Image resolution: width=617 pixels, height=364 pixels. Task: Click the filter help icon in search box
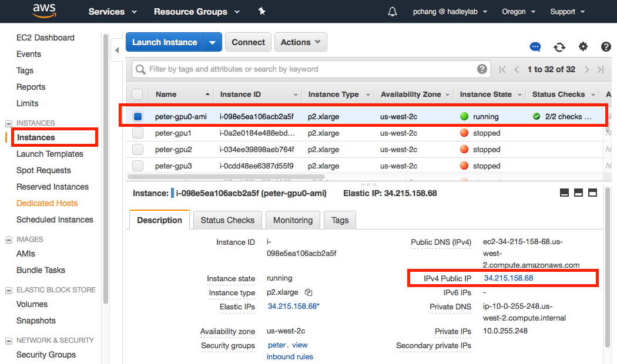click(x=482, y=69)
